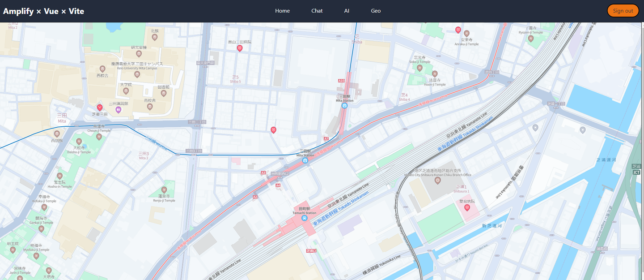
Task: Click the green JCT junction badge
Action: pyautogui.click(x=636, y=172)
